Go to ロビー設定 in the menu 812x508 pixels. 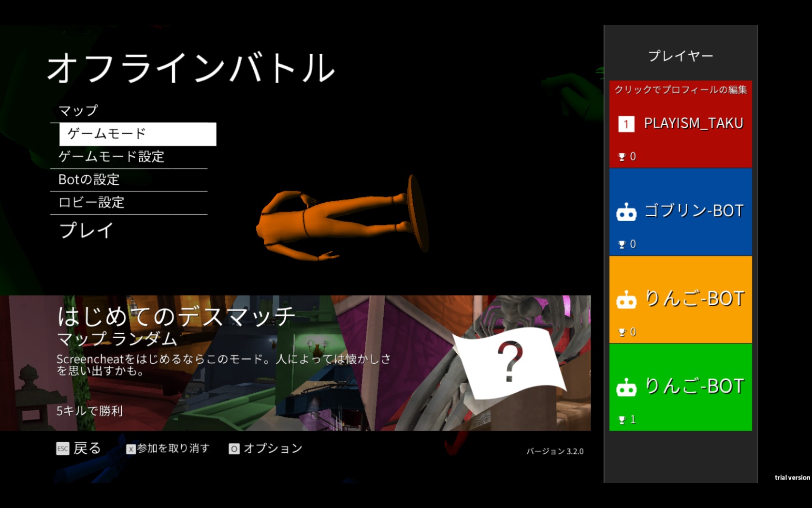tap(129, 203)
